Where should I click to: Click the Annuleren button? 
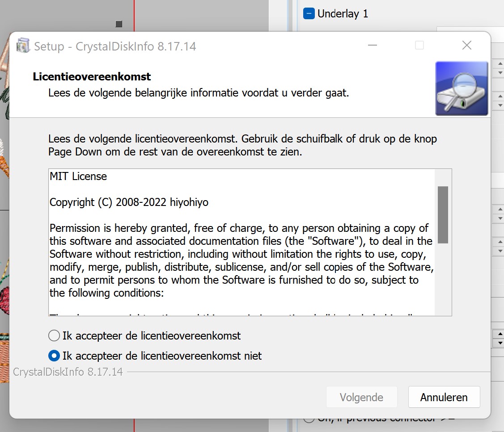point(444,397)
